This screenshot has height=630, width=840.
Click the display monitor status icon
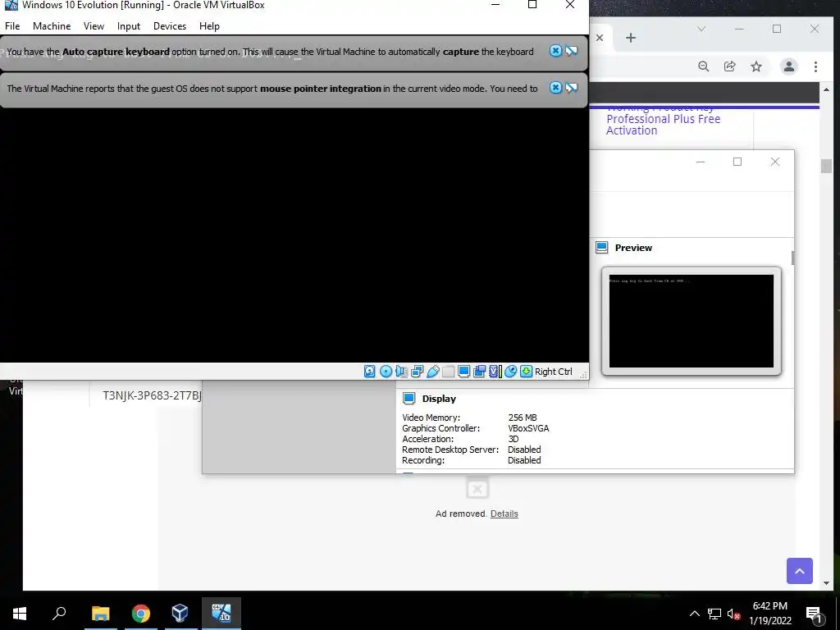(464, 372)
